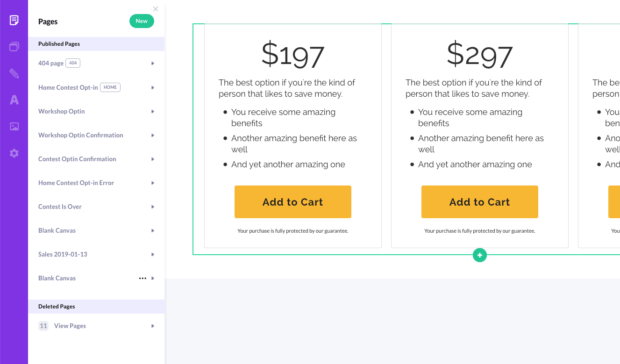Expand deleted View Pages arrow
This screenshot has width=620, height=364.
pos(153,326)
